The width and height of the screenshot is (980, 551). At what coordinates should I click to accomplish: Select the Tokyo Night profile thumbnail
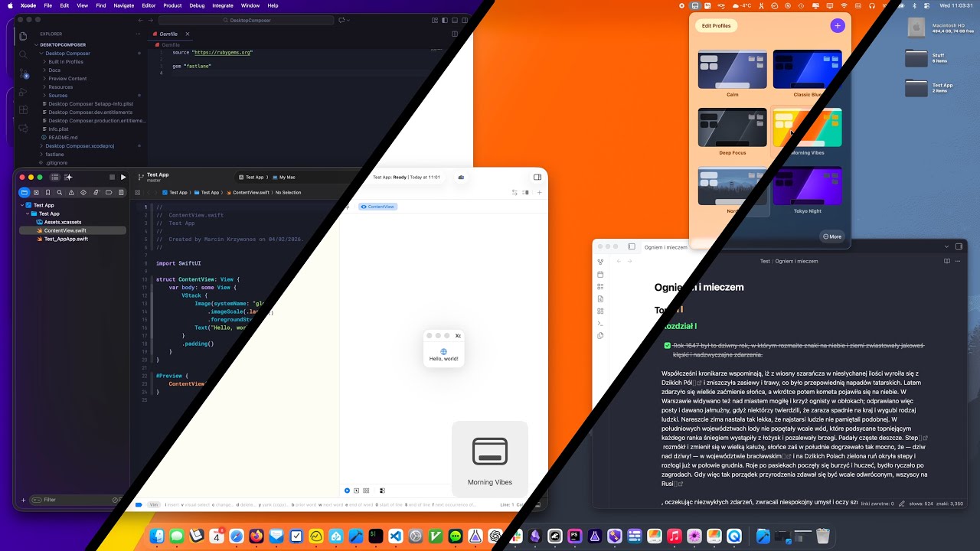807,186
